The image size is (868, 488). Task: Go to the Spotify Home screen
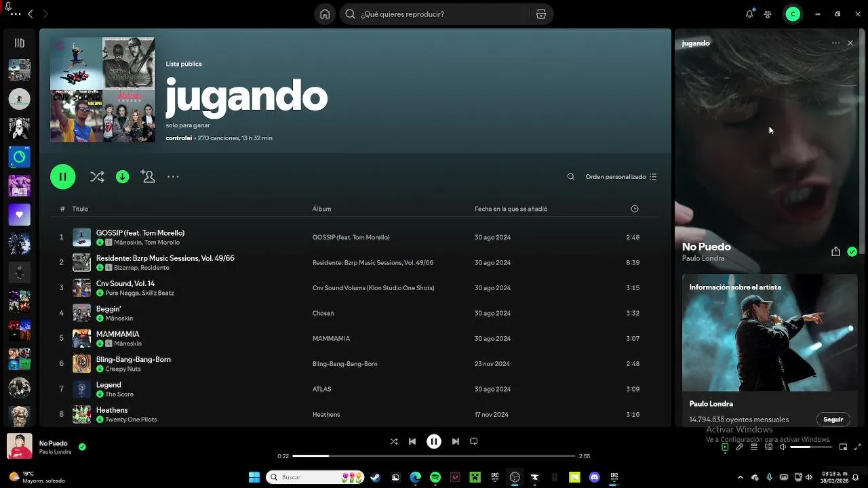325,14
